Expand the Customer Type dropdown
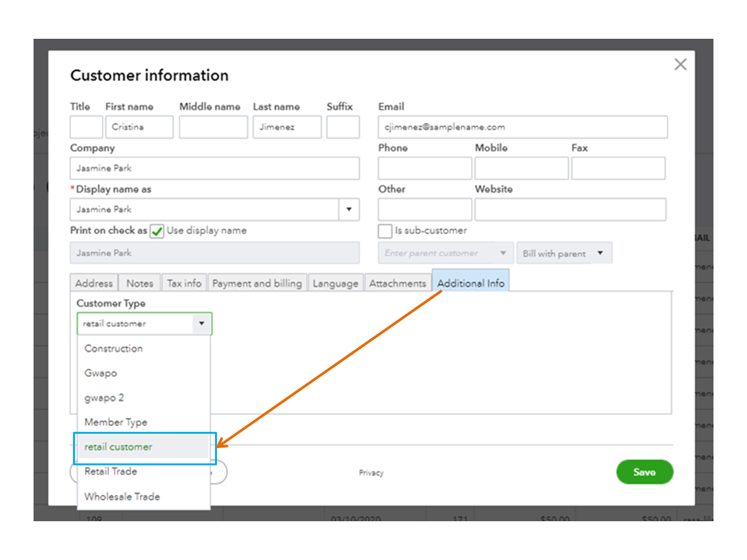 (202, 323)
